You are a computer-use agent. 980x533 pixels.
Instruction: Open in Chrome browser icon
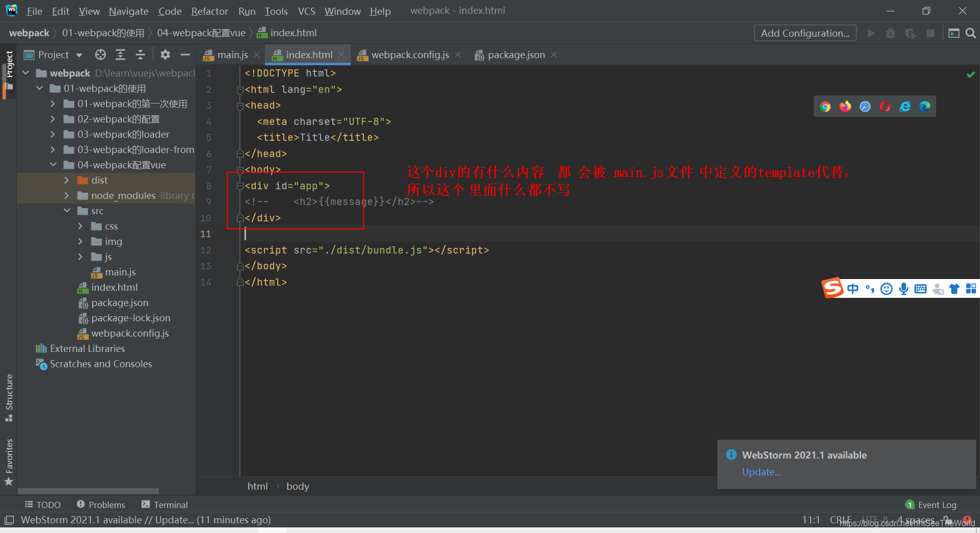point(825,107)
